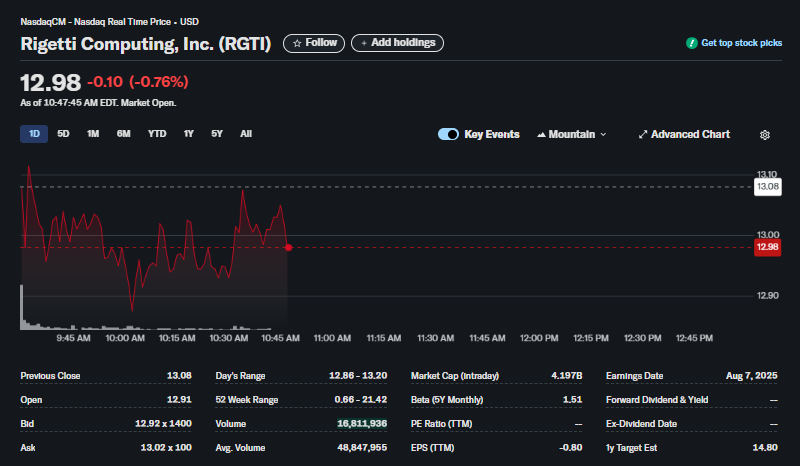Click the PE Ratio (TTM) label

[x=441, y=424]
